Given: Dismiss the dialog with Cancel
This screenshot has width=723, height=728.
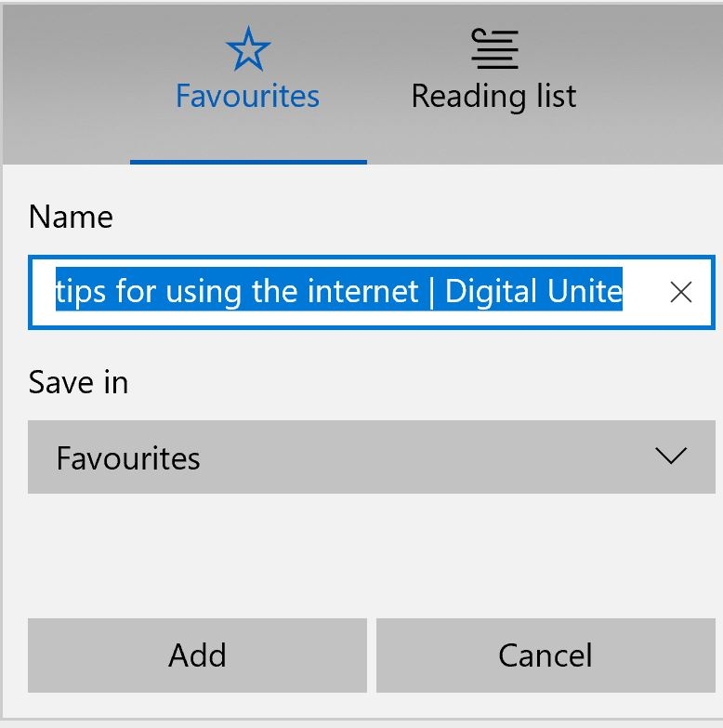Looking at the screenshot, I should pyautogui.click(x=546, y=655).
